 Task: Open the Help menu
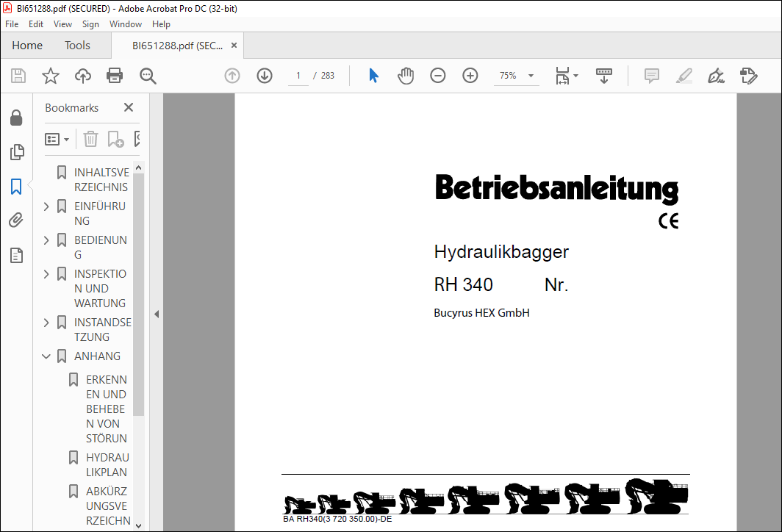pyautogui.click(x=161, y=24)
